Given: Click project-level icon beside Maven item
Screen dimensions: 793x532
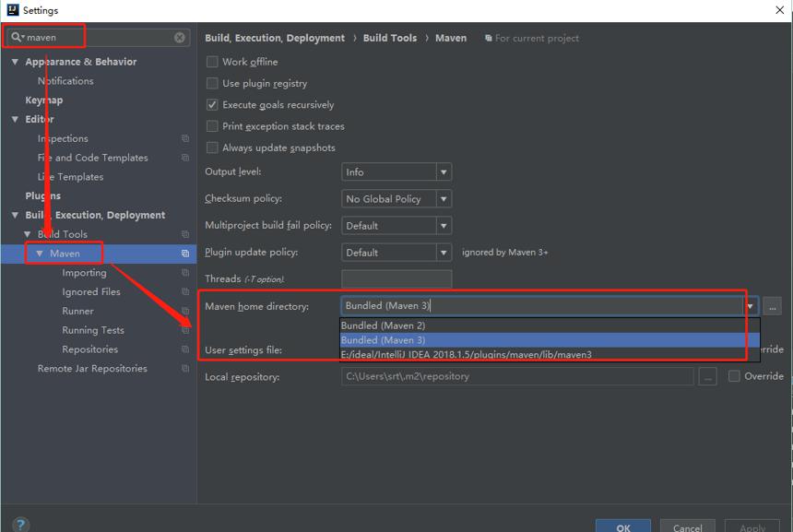Looking at the screenshot, I should tap(185, 254).
